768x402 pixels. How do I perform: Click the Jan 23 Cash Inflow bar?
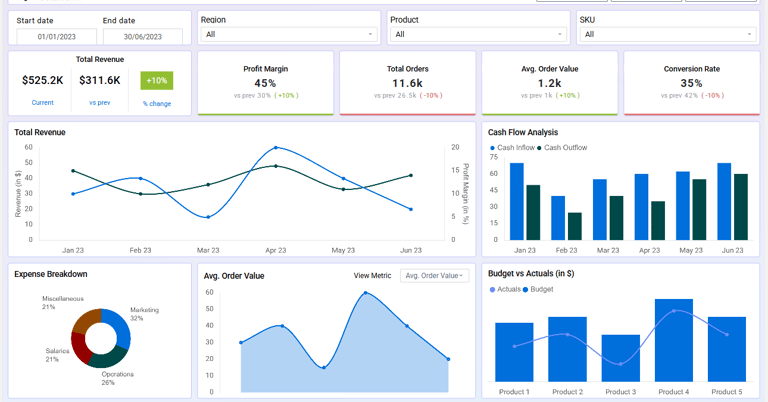pyautogui.click(x=517, y=201)
